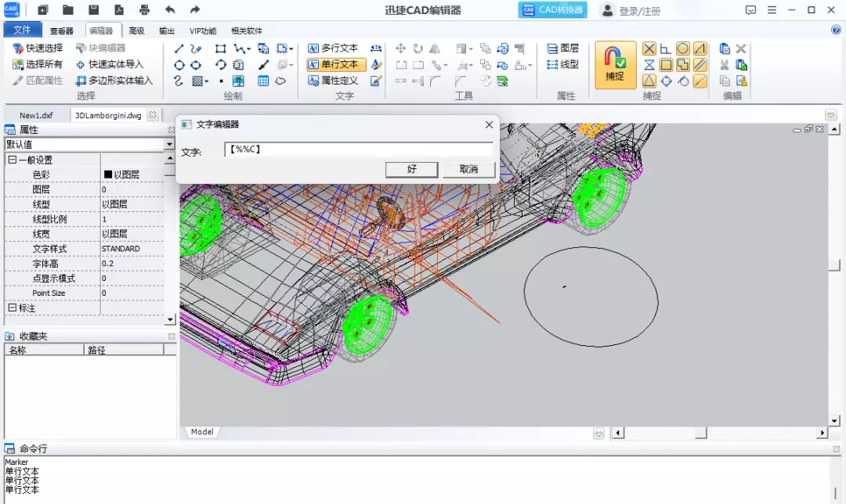Screen dimensions: 846x504
Task: Select the line drawing tool
Action: pyautogui.click(x=179, y=49)
